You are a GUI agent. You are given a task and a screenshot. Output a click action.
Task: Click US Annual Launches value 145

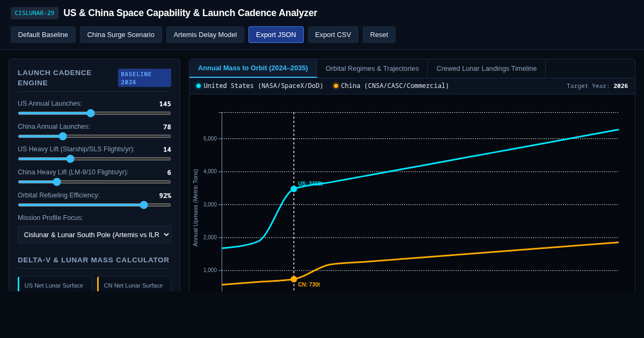pyautogui.click(x=165, y=104)
